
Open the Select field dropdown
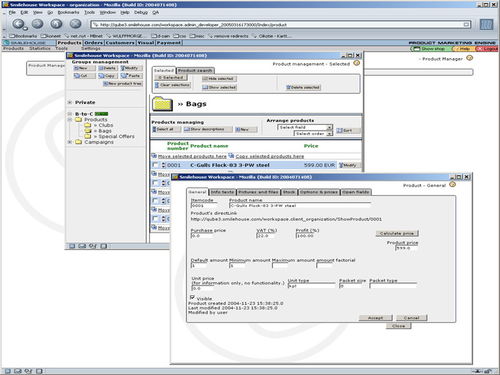[x=305, y=127]
